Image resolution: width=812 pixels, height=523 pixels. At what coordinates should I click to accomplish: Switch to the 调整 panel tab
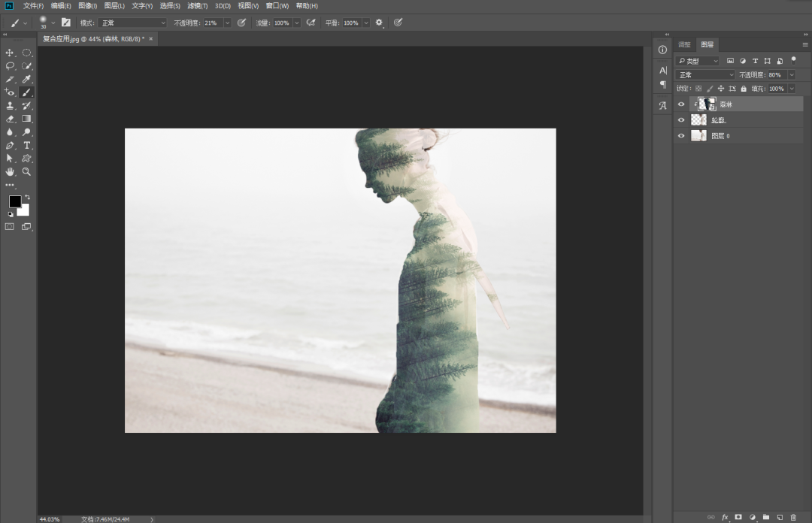684,44
